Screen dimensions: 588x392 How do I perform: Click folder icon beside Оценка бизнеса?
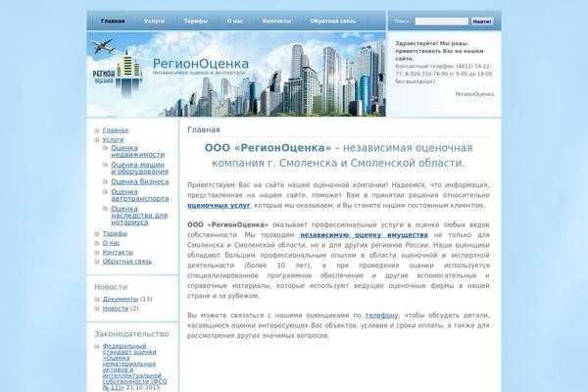[x=106, y=181]
